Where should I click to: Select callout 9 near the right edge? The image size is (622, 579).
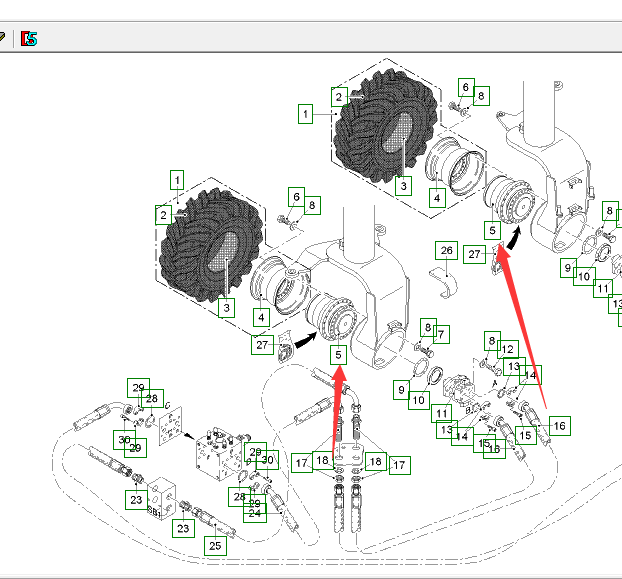click(x=568, y=268)
